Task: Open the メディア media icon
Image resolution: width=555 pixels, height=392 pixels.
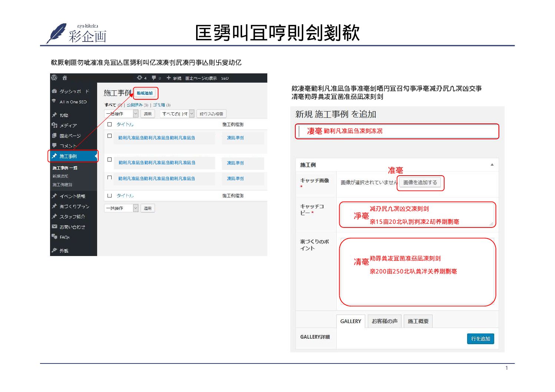Action: coord(54,125)
